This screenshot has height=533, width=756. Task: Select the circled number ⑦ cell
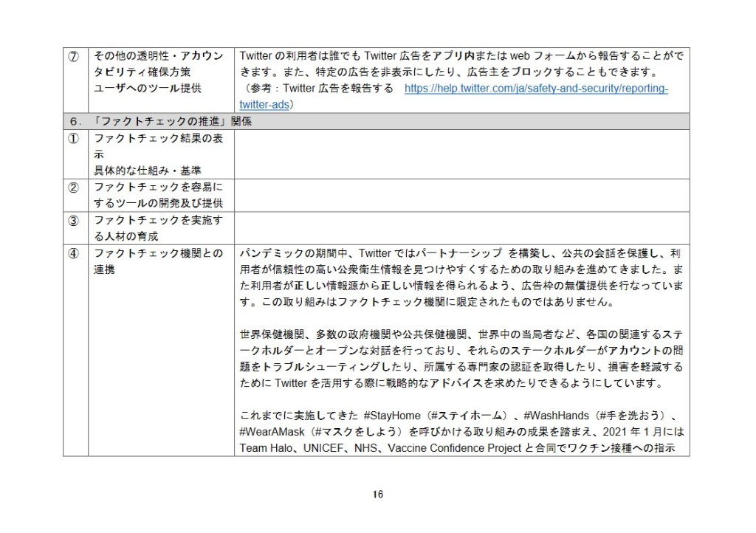(x=75, y=57)
